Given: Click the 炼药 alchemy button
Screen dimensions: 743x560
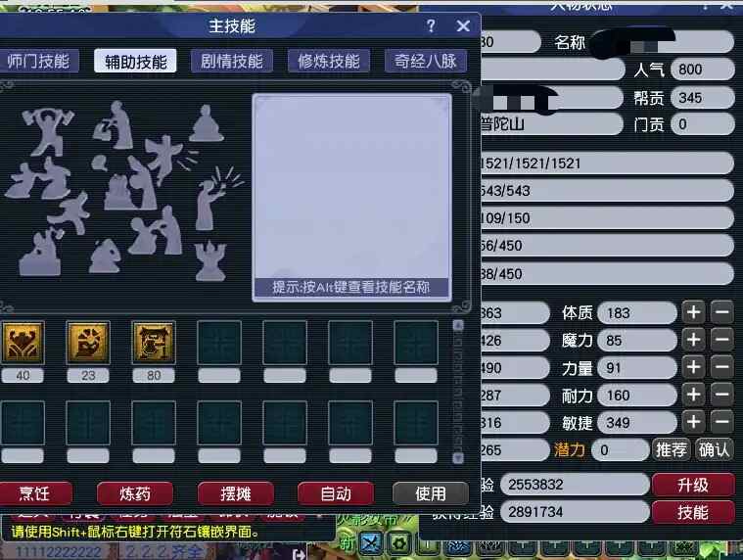Looking at the screenshot, I should 135,493.
